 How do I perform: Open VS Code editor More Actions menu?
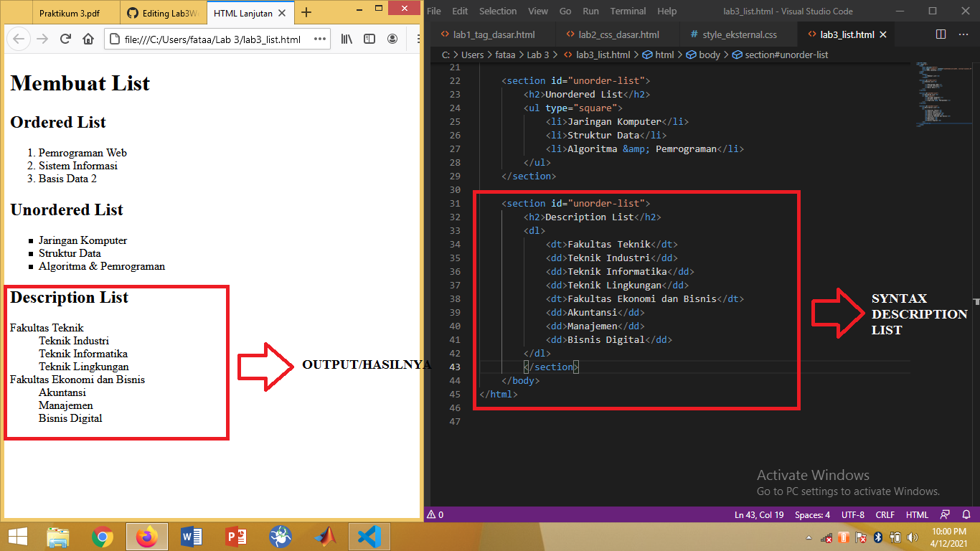tap(963, 34)
